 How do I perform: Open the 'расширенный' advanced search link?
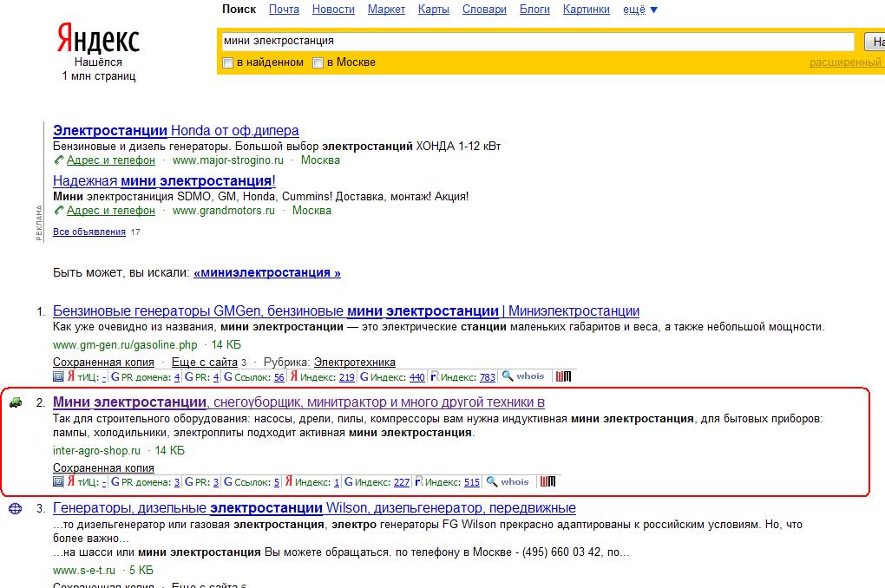[x=845, y=62]
